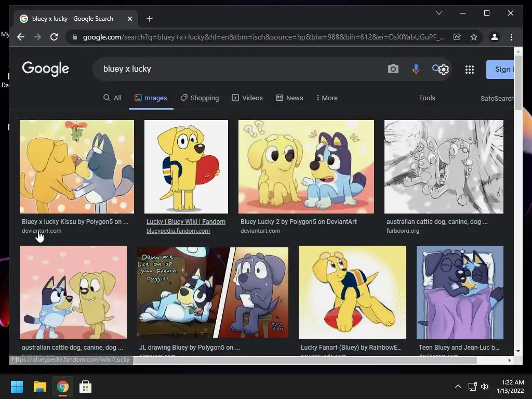Image resolution: width=532 pixels, height=399 pixels.
Task: Switch to News results
Action: (289, 98)
